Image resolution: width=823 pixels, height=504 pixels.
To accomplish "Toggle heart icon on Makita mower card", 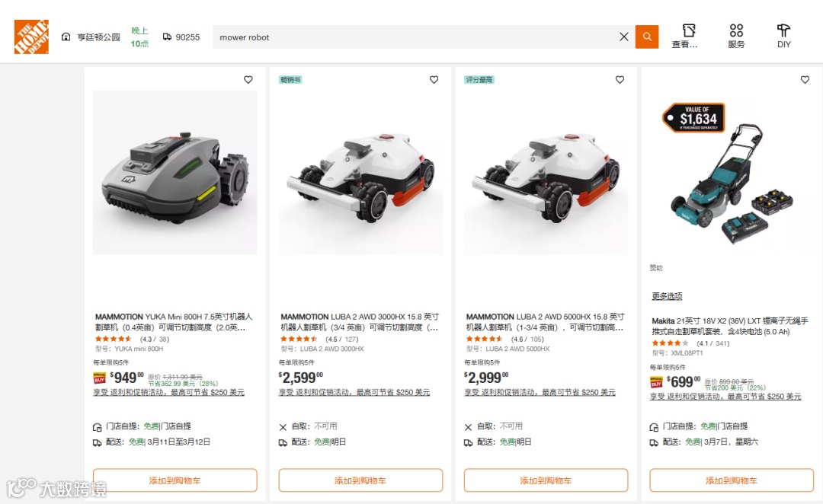I will (x=805, y=80).
